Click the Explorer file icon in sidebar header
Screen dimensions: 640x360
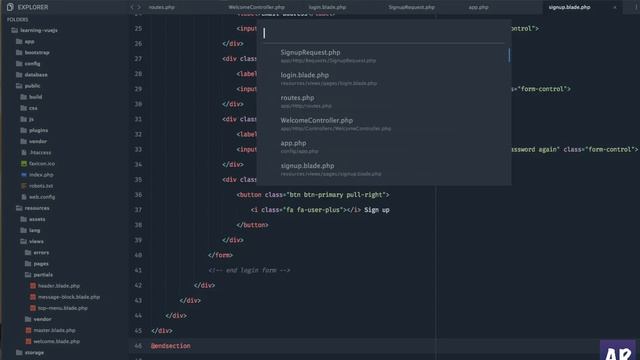(x=10, y=7)
